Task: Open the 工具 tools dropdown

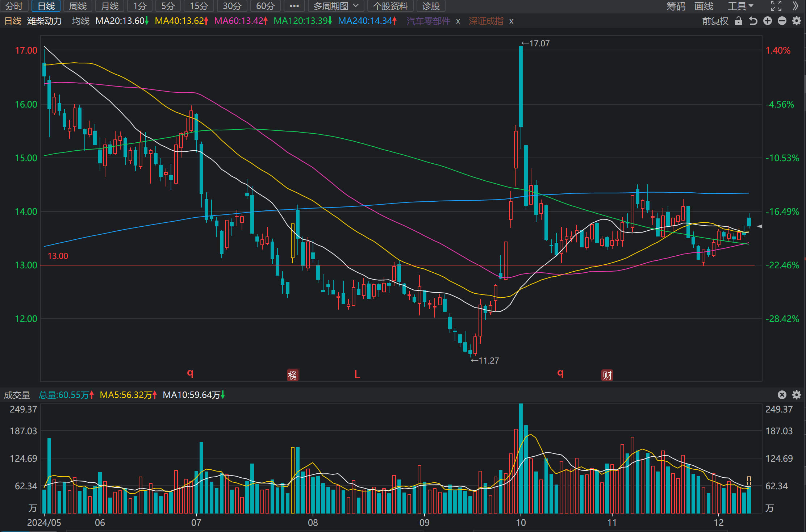Action: tap(740, 6)
